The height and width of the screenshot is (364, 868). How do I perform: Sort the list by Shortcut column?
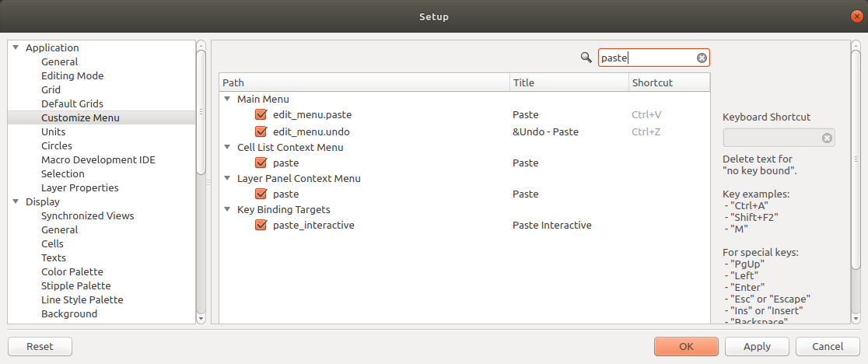669,82
